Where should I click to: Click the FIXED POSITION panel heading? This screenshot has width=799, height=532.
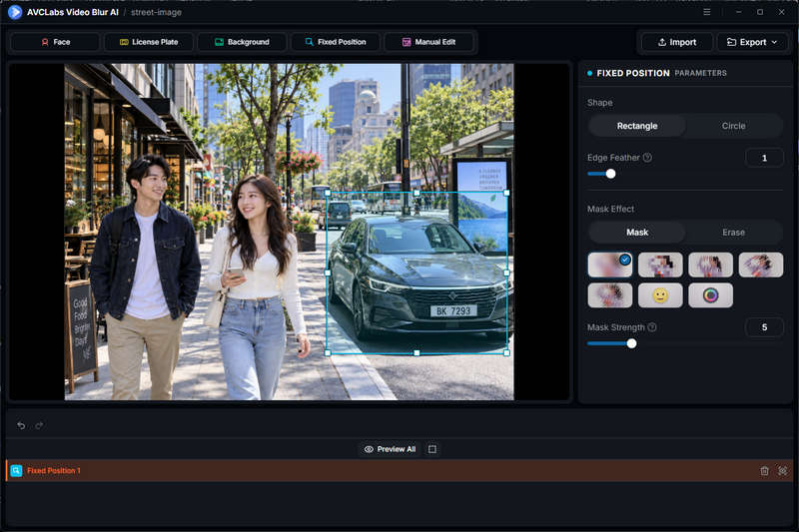(x=633, y=73)
